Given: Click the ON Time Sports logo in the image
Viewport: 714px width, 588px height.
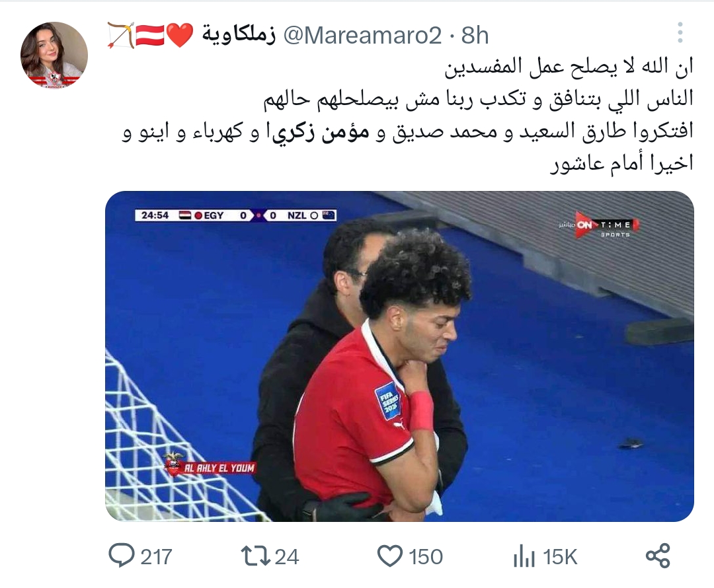Looking at the screenshot, I should (600, 225).
